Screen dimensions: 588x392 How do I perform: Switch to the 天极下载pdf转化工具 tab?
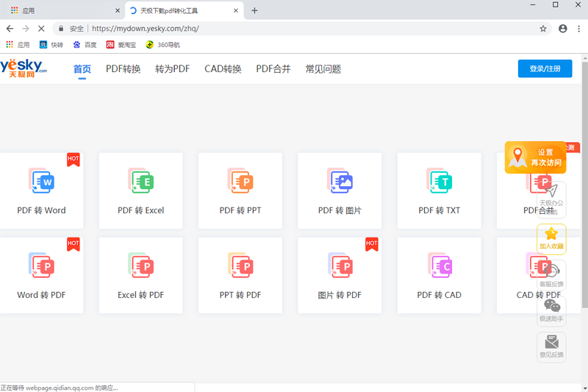click(x=184, y=10)
